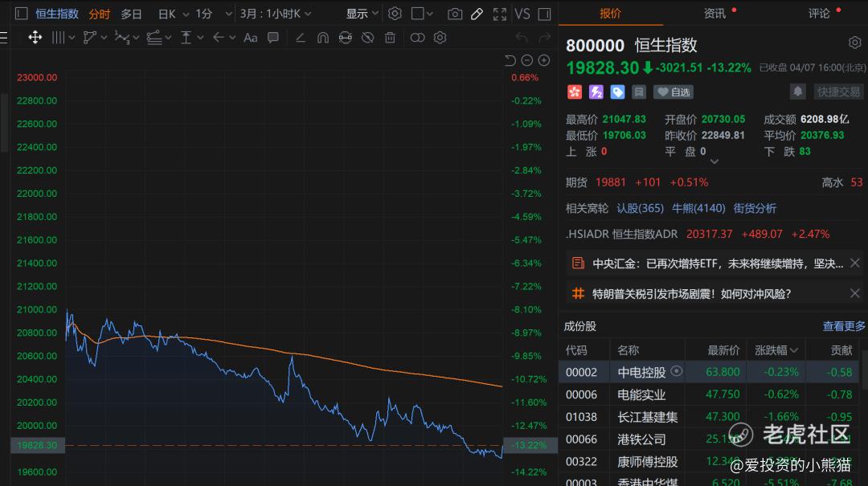
Task: Zoom out the chart with minus icon
Action: 527,60
